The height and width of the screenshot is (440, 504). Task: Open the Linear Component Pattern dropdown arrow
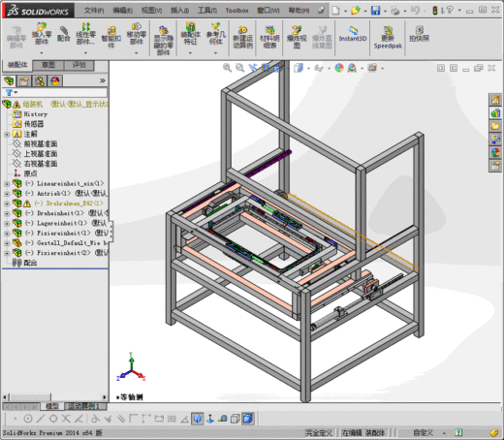tap(85, 52)
